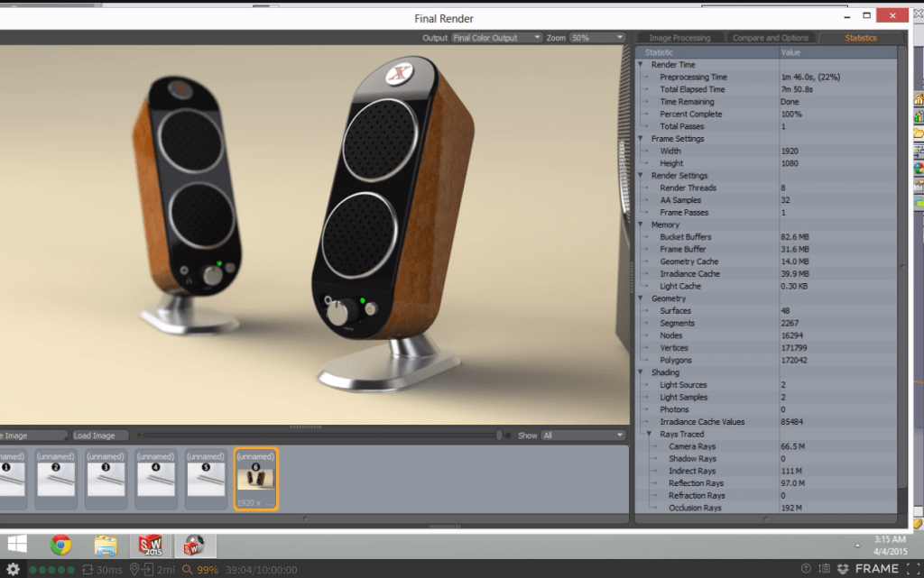This screenshot has height=578, width=924.
Task: Click the globe icon on the right sidebar
Action: pos(917,165)
